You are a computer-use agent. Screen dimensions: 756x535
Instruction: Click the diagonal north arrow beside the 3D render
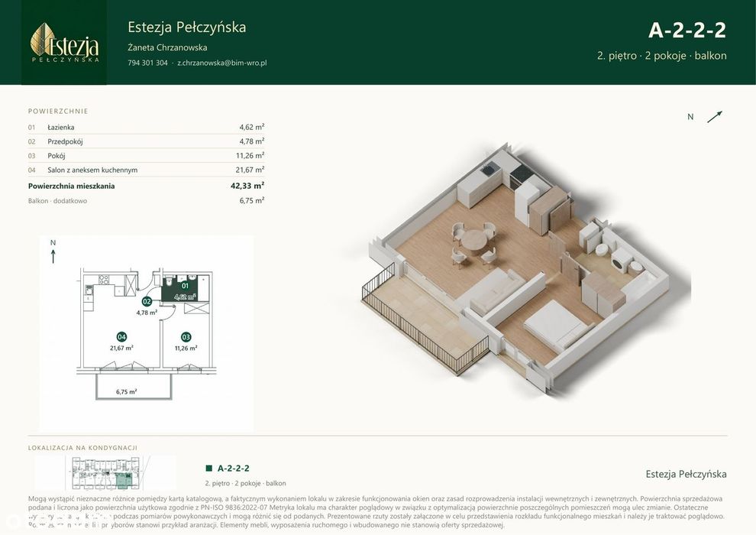click(x=715, y=117)
